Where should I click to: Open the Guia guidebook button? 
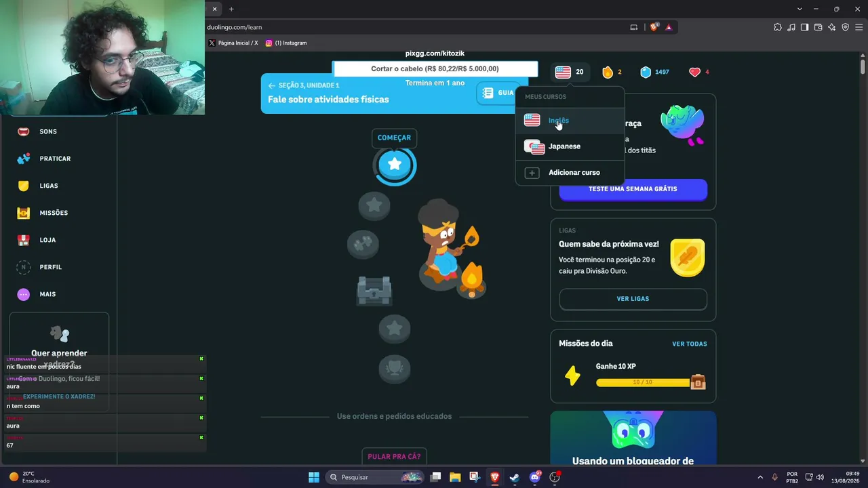[498, 93]
